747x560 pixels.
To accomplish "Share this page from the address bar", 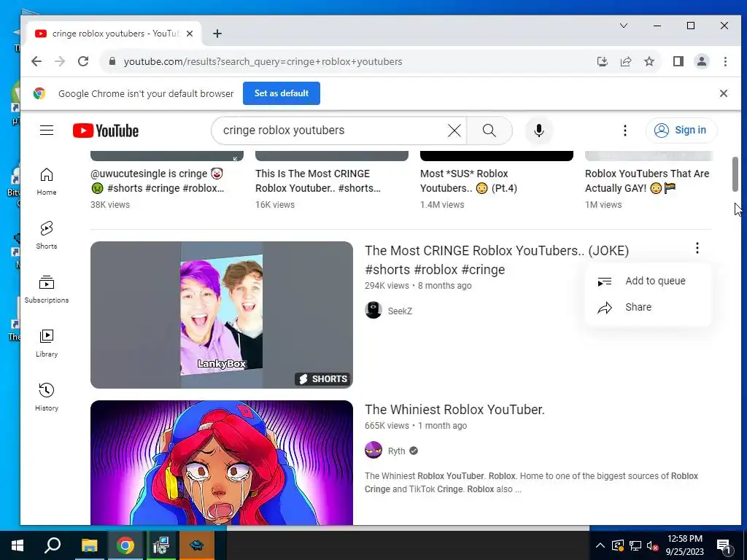I will coord(626,61).
